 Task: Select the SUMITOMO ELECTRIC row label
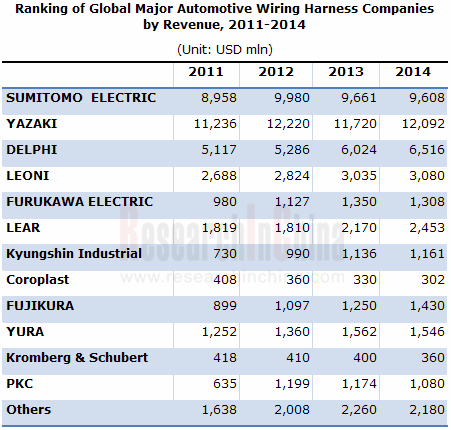(x=81, y=98)
